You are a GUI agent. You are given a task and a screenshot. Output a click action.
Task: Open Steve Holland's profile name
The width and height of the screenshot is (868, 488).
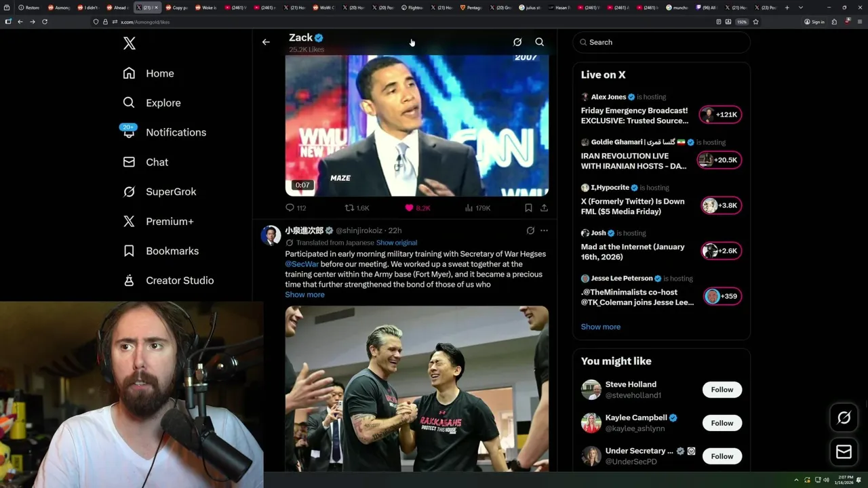(x=631, y=384)
